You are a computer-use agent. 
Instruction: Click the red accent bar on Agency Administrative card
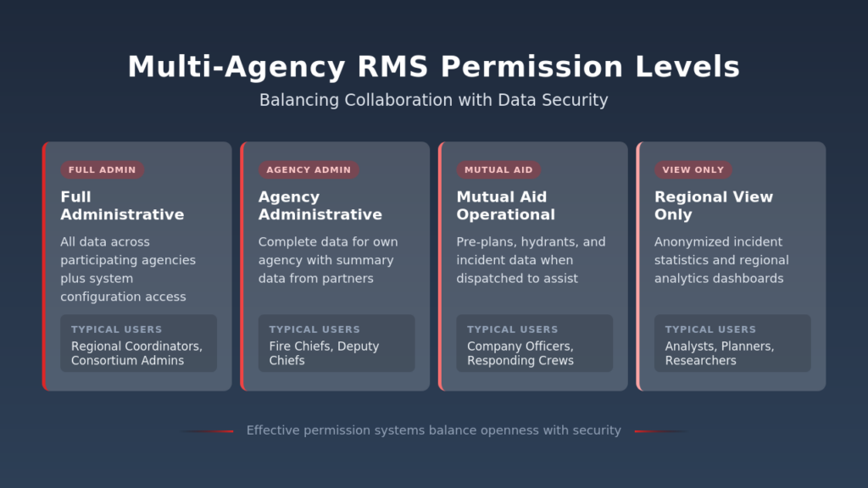pyautogui.click(x=243, y=265)
